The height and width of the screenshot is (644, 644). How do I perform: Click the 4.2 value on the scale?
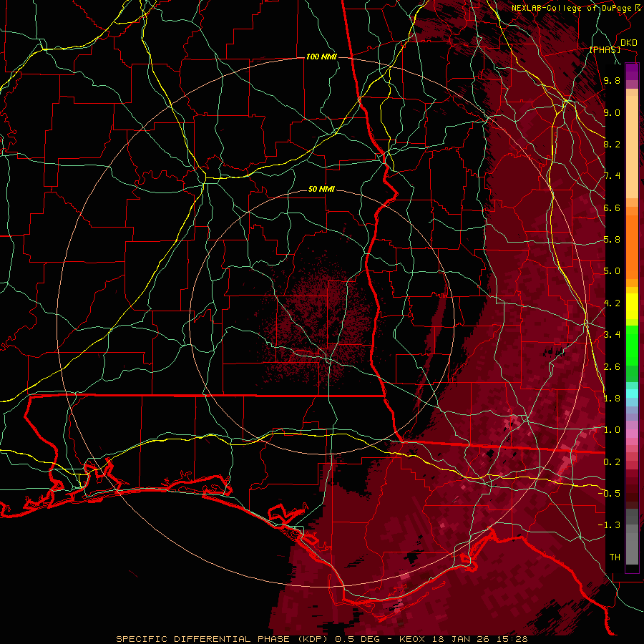[612, 303]
